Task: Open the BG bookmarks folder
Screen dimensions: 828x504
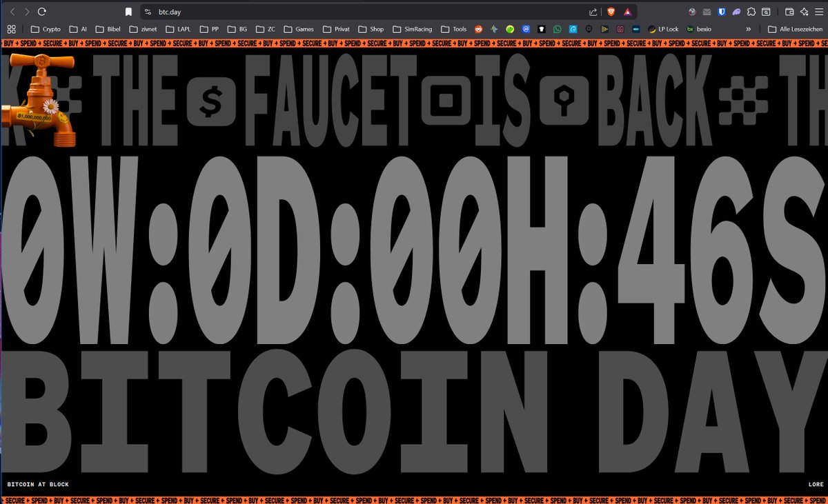Action: tap(237, 29)
